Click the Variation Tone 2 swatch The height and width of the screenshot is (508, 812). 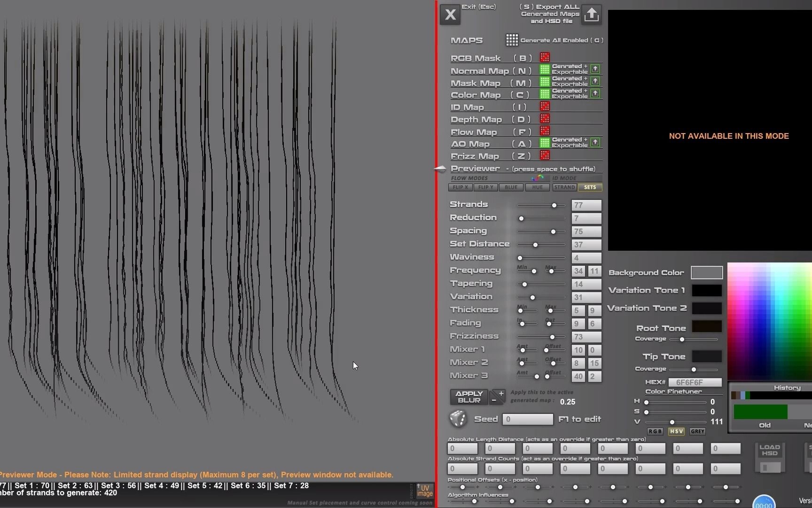[707, 309]
